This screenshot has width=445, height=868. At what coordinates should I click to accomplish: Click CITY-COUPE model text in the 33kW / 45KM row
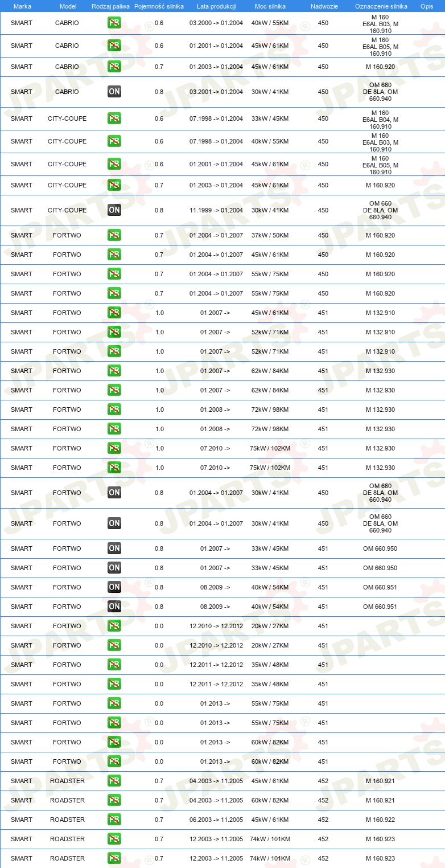(x=67, y=118)
